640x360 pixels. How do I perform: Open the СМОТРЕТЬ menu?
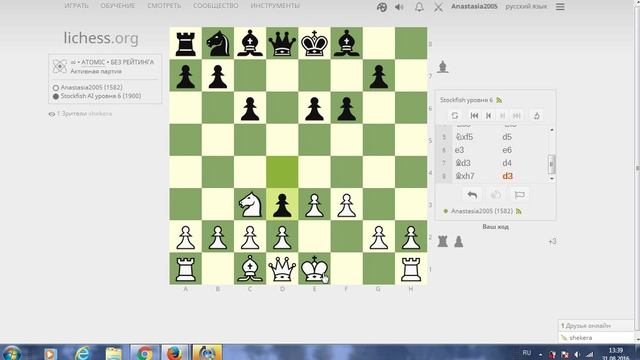[164, 6]
